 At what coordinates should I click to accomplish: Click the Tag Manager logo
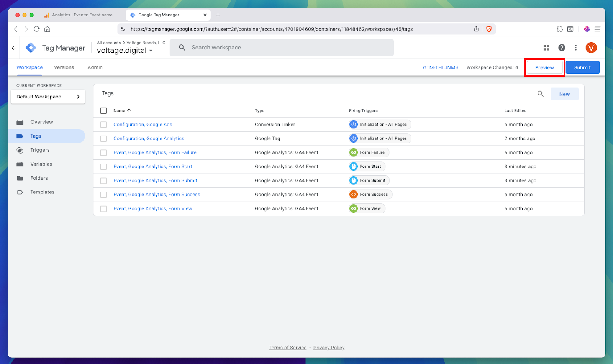pos(31,48)
